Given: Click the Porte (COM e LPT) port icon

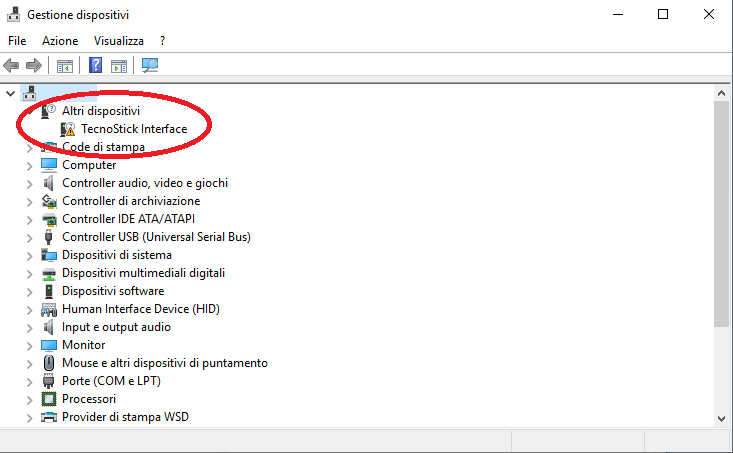Looking at the screenshot, I should point(49,381).
